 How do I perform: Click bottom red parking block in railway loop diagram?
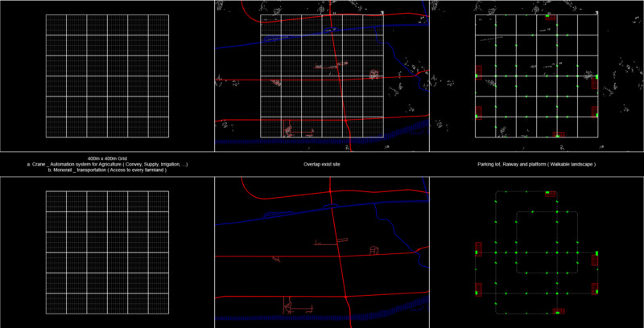tap(559, 310)
